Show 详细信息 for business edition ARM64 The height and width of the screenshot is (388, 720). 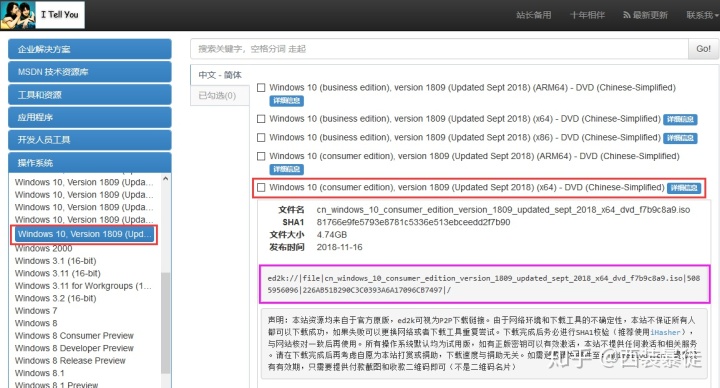[x=287, y=101]
